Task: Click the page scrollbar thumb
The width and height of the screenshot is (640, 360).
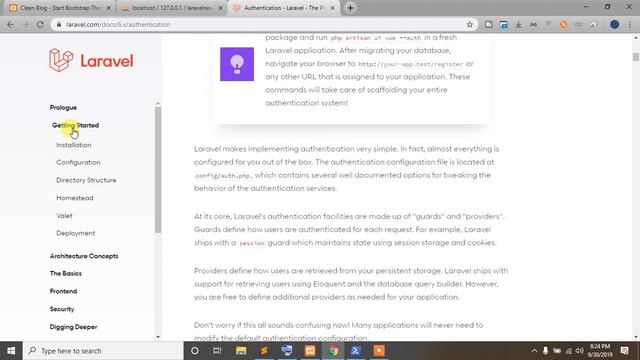Action: (636, 57)
